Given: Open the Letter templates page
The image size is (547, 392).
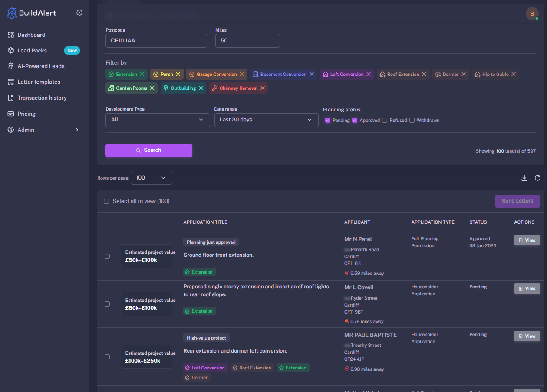Looking at the screenshot, I should pos(38,82).
